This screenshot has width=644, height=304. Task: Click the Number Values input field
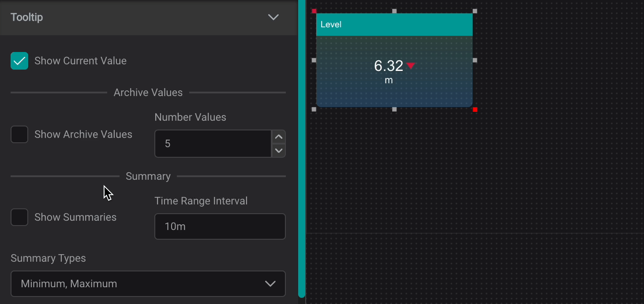click(213, 144)
